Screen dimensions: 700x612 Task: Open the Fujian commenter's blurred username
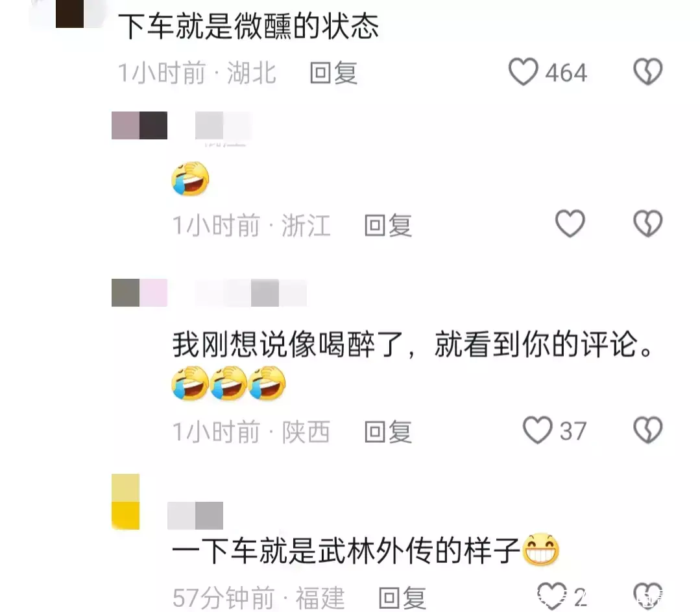coord(195,515)
